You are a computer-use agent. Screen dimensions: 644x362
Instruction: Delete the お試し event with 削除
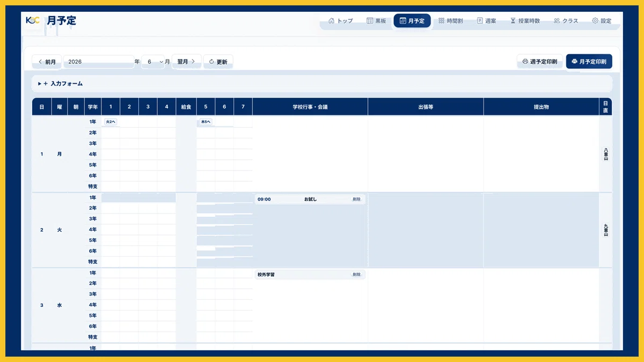click(x=357, y=199)
